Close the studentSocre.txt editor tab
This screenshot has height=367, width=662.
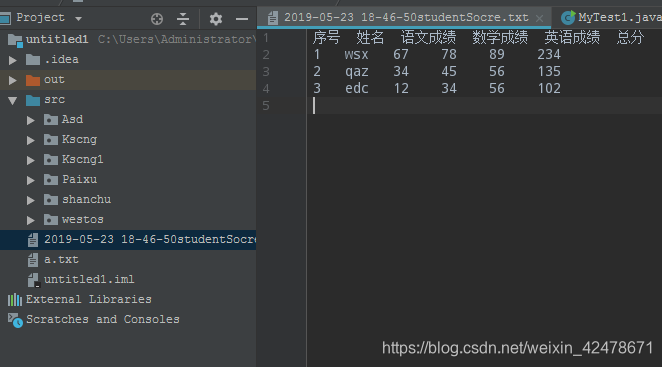tap(540, 18)
